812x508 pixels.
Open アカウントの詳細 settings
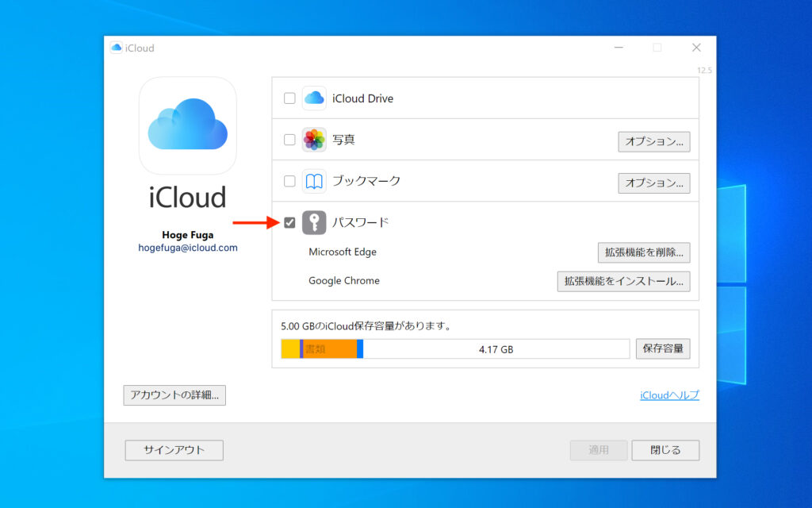pos(174,394)
